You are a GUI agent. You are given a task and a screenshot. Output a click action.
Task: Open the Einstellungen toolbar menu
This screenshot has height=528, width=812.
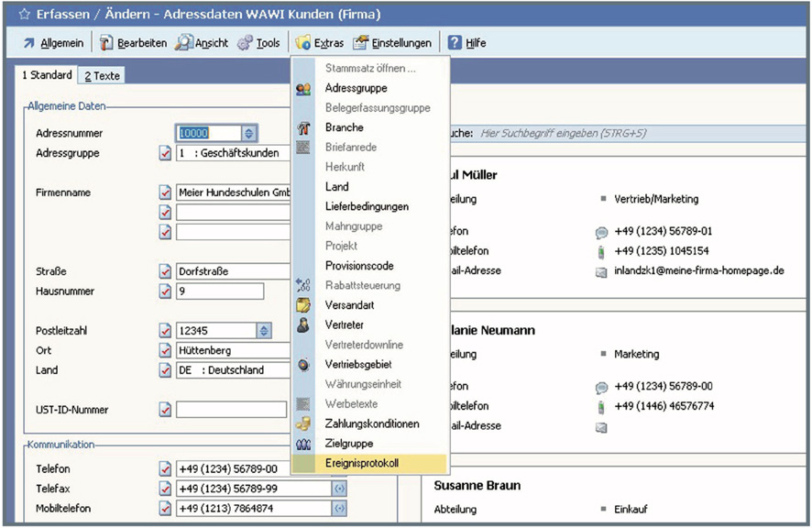[392, 43]
